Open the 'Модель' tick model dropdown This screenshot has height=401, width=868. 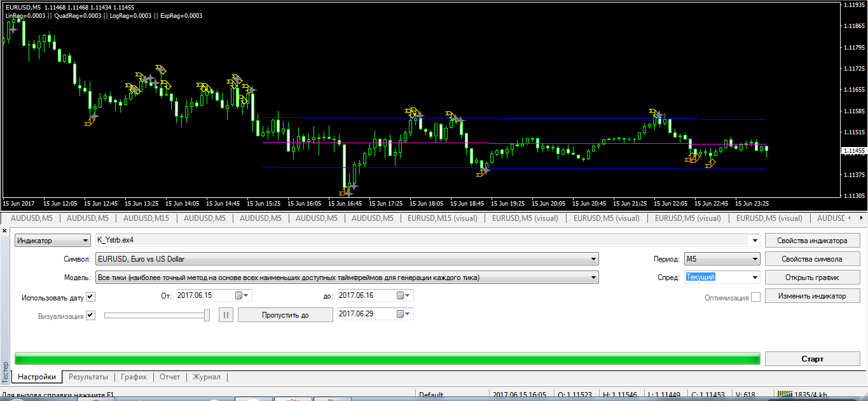coord(347,278)
